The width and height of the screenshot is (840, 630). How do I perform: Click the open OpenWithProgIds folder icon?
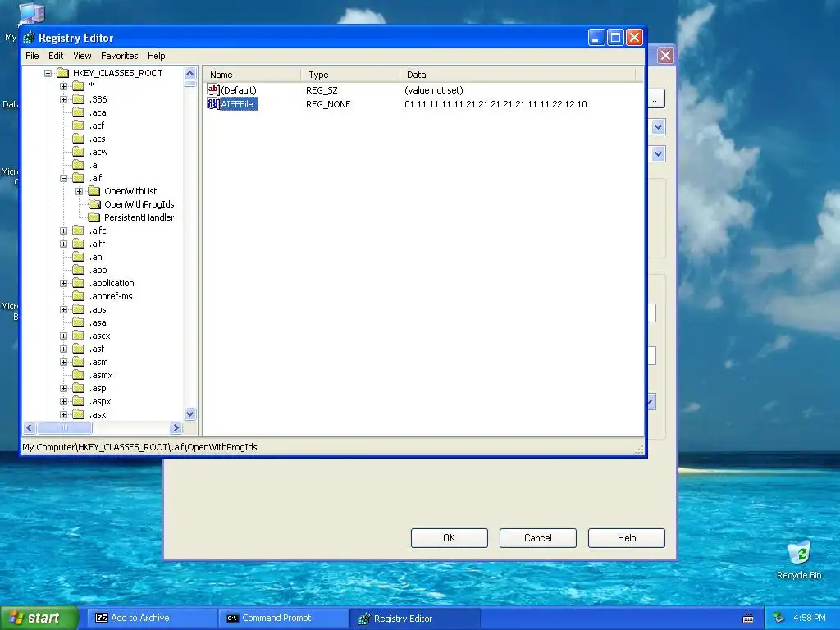(x=94, y=204)
